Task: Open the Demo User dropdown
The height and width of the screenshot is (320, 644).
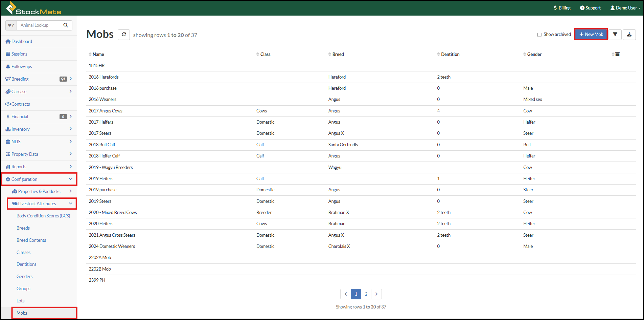Action: click(x=625, y=8)
